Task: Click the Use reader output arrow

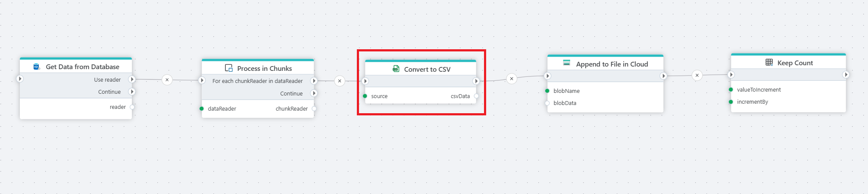Action: [132, 80]
